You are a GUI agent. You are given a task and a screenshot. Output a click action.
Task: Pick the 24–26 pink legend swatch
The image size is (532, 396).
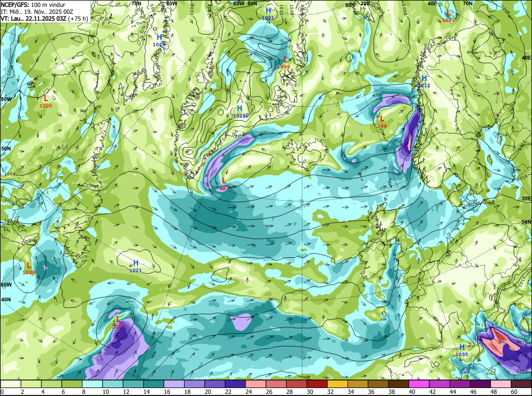click(x=256, y=384)
